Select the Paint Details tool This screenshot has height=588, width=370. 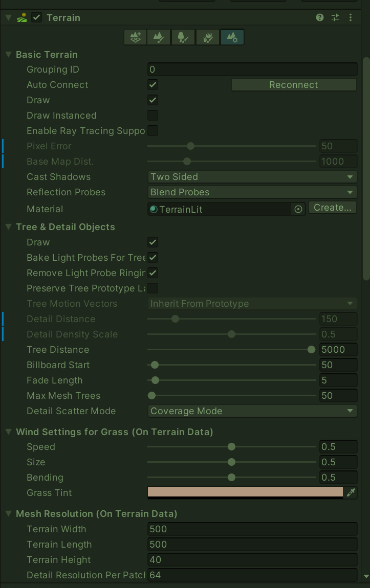[x=208, y=37]
